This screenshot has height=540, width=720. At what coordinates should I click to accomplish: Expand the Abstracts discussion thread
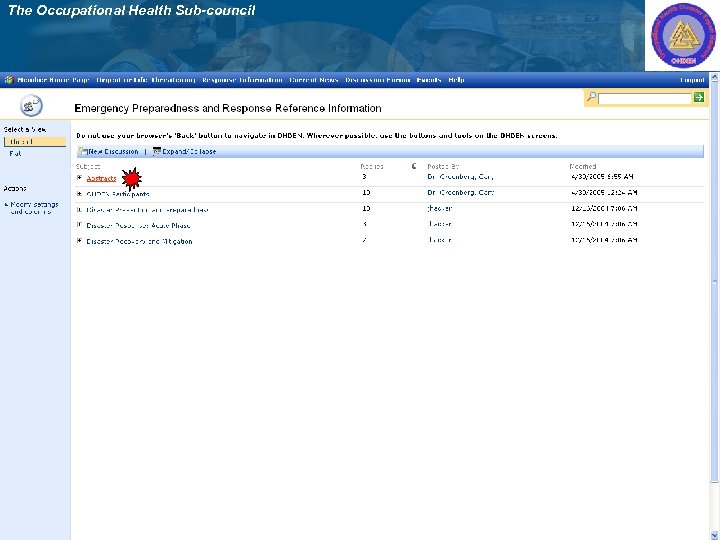[79, 178]
